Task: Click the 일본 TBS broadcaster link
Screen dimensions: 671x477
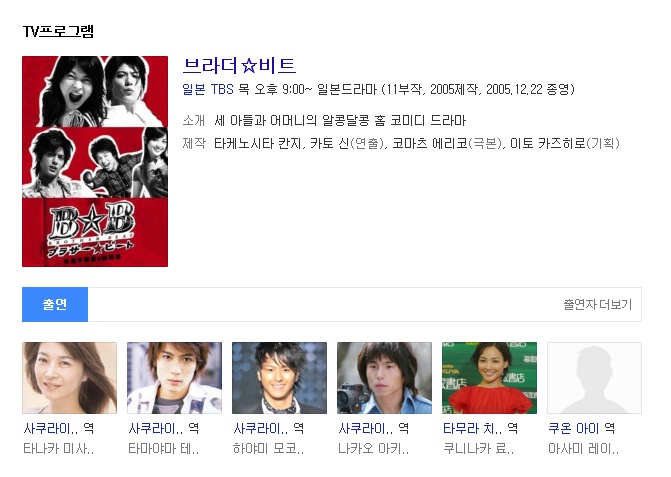Action: click(x=208, y=89)
